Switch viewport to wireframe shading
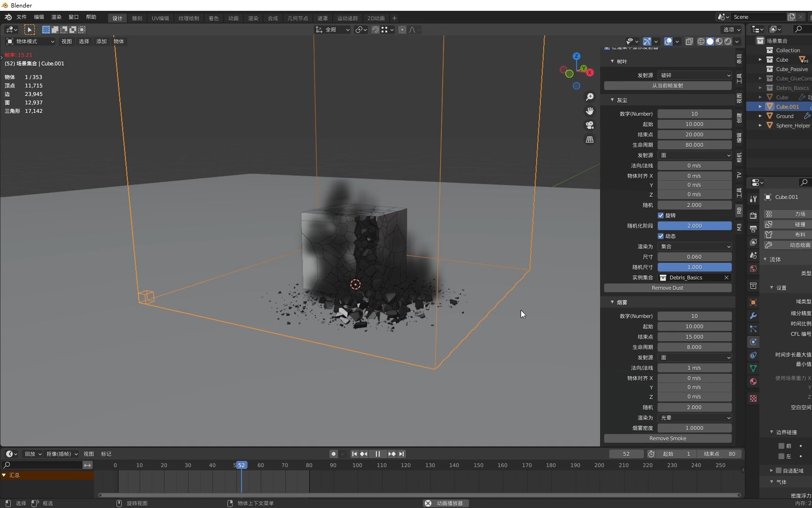 [701, 41]
